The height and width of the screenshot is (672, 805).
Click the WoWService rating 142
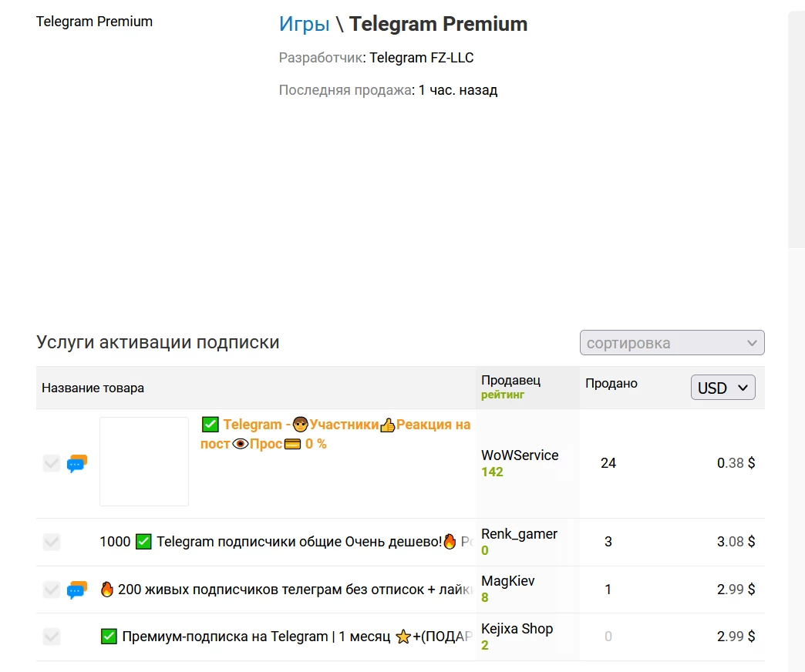click(x=492, y=472)
